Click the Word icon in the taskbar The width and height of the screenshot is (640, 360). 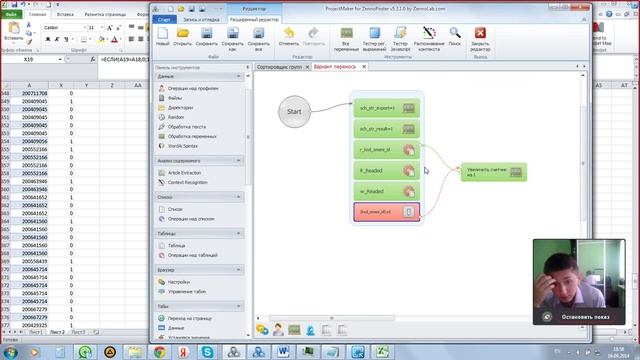(x=283, y=352)
